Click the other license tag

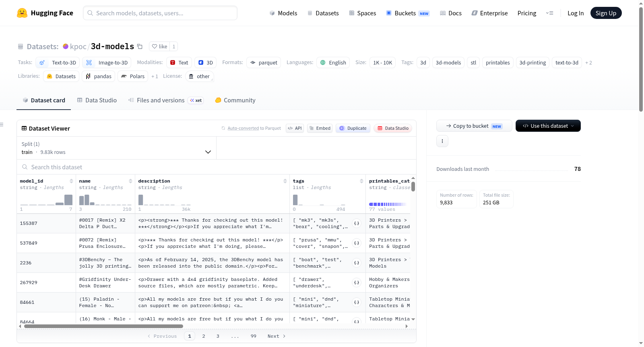click(200, 76)
